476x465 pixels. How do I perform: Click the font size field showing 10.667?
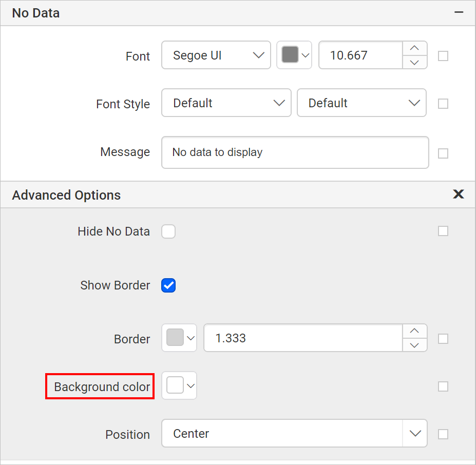[360, 55]
